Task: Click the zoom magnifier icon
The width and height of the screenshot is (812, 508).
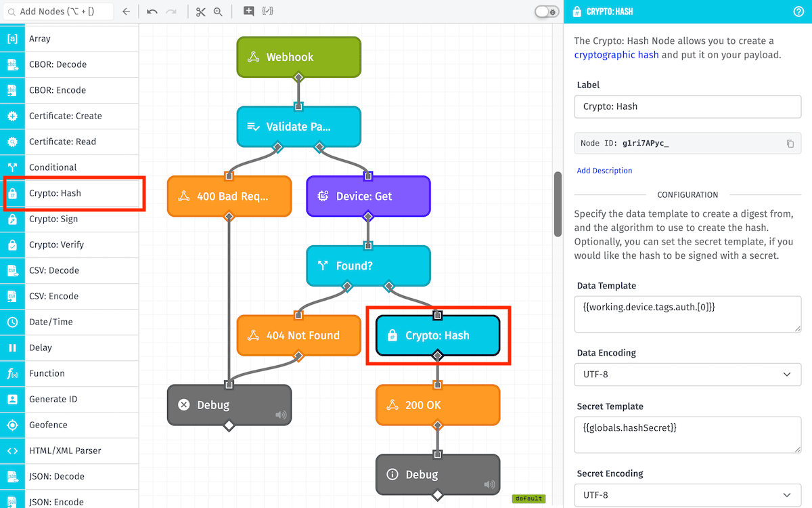Action: click(x=218, y=12)
